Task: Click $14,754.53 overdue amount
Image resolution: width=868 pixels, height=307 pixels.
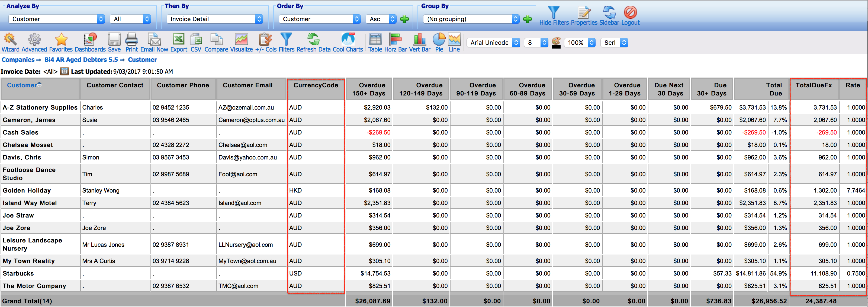Action: 375,273
